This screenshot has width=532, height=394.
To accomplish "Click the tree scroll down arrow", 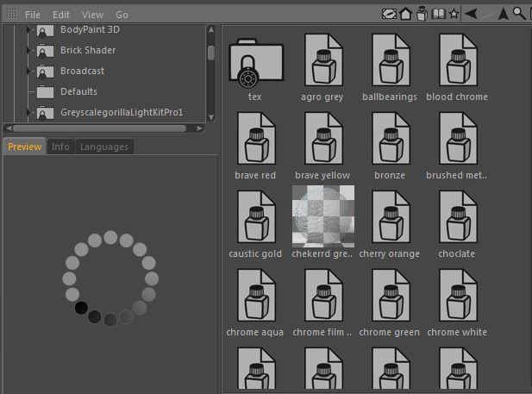I will pyautogui.click(x=211, y=117).
